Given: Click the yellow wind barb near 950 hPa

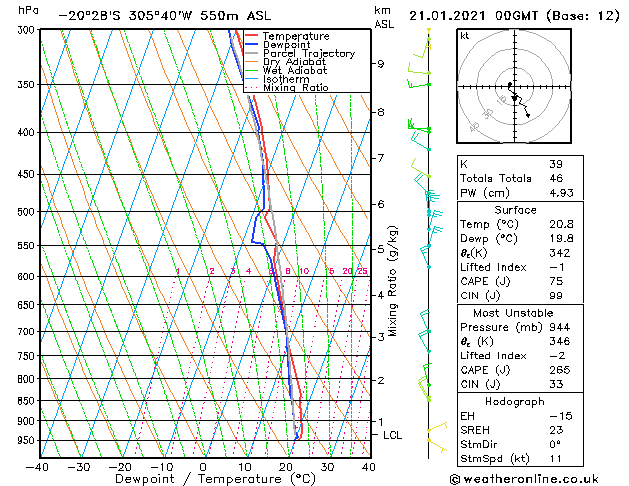Looking at the screenshot, I should (x=437, y=445).
